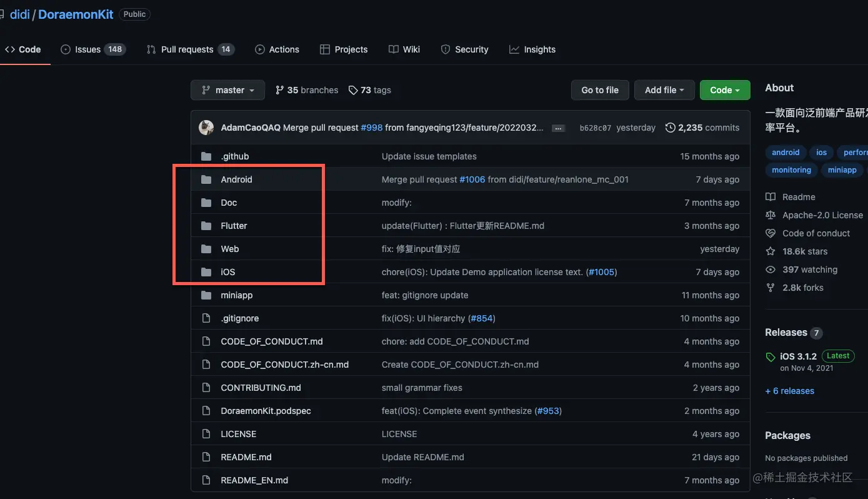Expand the Add file dropdown
The height and width of the screenshot is (499, 868).
[664, 90]
